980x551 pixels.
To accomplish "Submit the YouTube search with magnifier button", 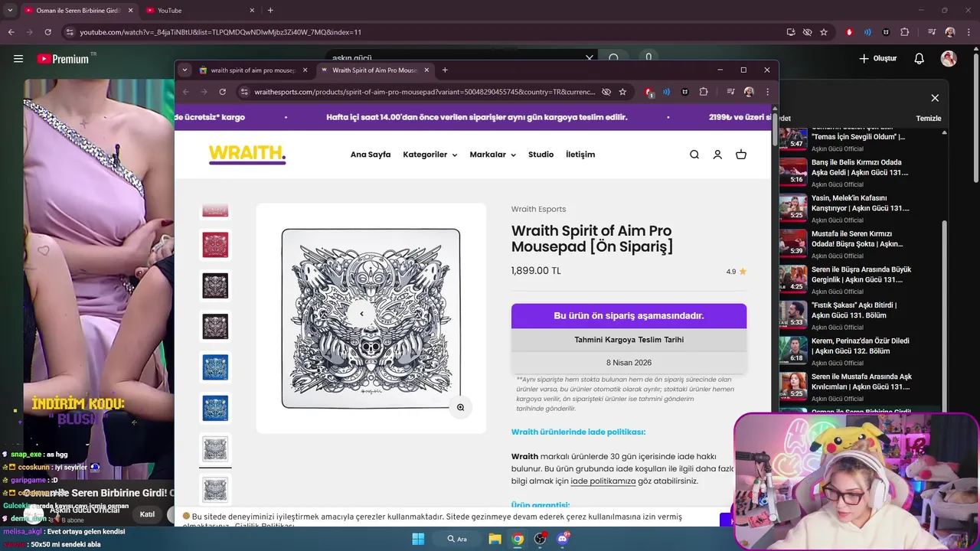I will click(614, 58).
